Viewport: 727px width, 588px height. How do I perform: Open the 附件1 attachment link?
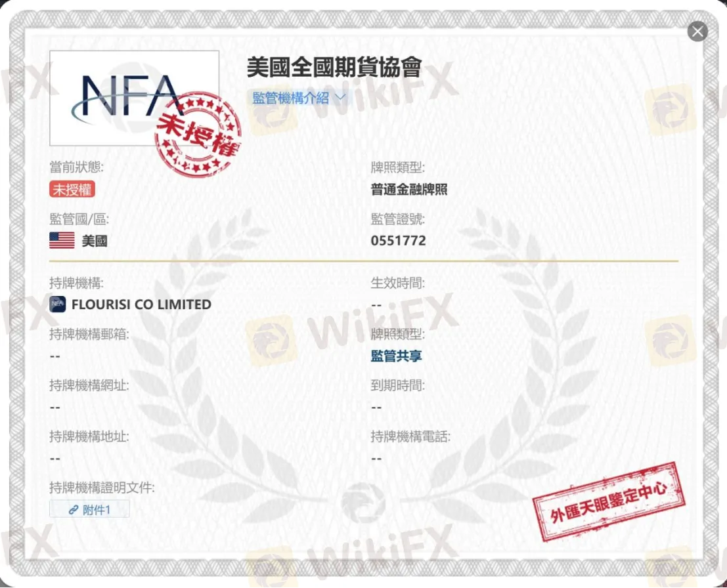pyautogui.click(x=89, y=510)
